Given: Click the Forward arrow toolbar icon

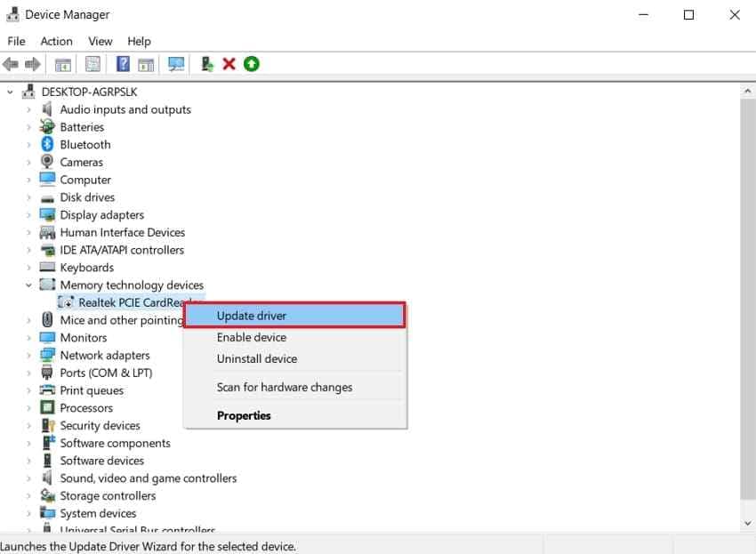Looking at the screenshot, I should click(x=32, y=64).
